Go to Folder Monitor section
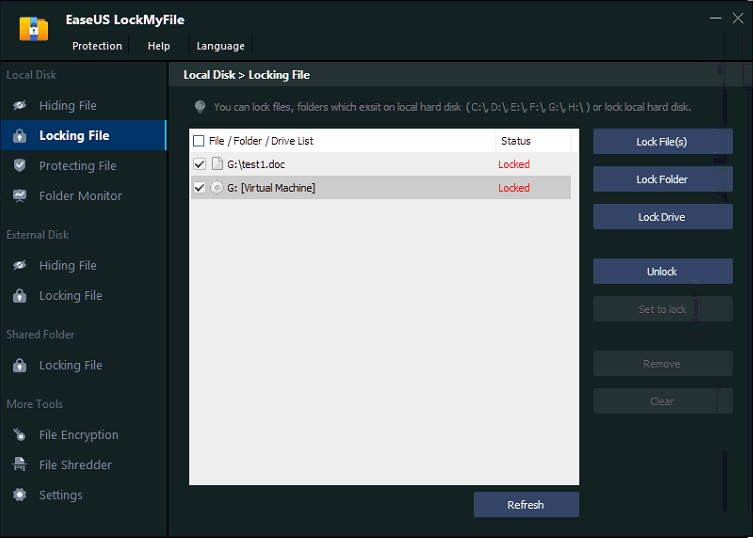The height and width of the screenshot is (538, 753). pos(83,196)
